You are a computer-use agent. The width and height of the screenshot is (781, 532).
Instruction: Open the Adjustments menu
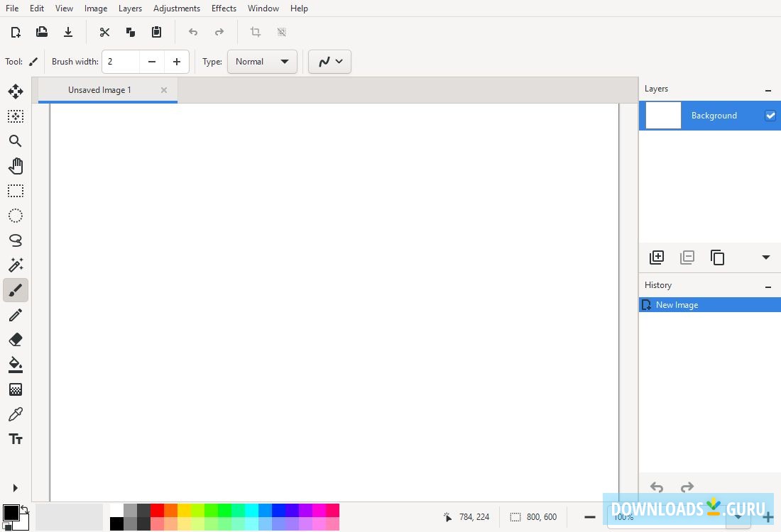176,8
